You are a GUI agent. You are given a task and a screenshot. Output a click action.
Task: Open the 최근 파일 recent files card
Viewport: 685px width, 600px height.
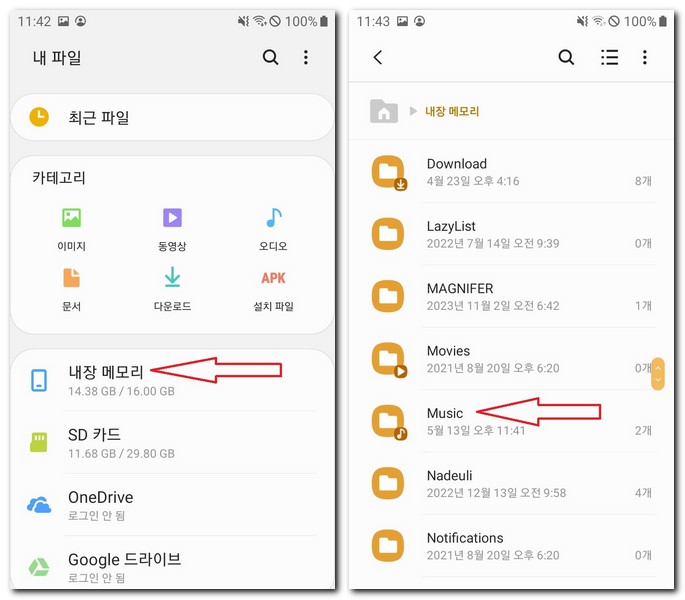[172, 117]
